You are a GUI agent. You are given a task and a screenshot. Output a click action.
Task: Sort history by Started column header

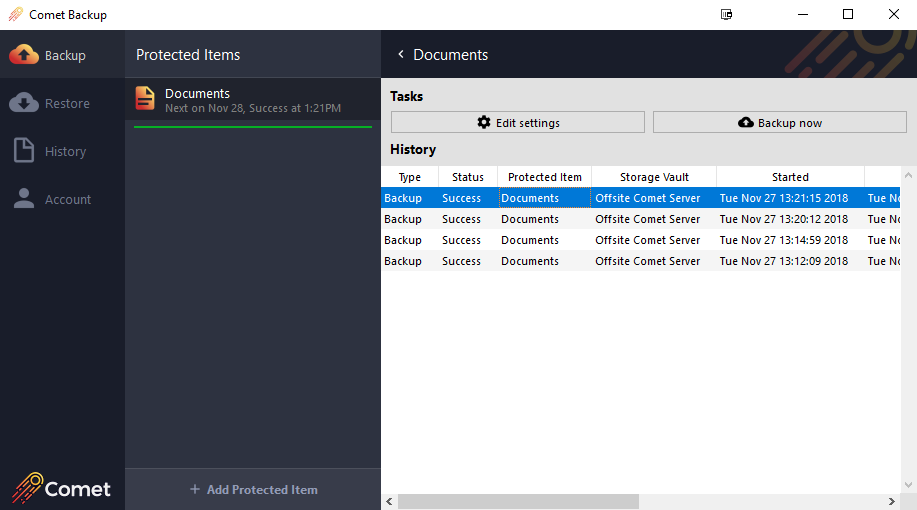click(790, 177)
